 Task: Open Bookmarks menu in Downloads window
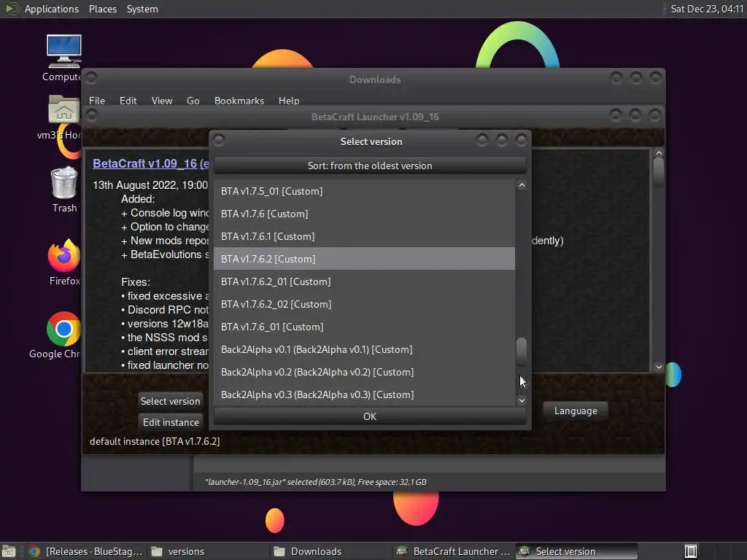tap(239, 101)
